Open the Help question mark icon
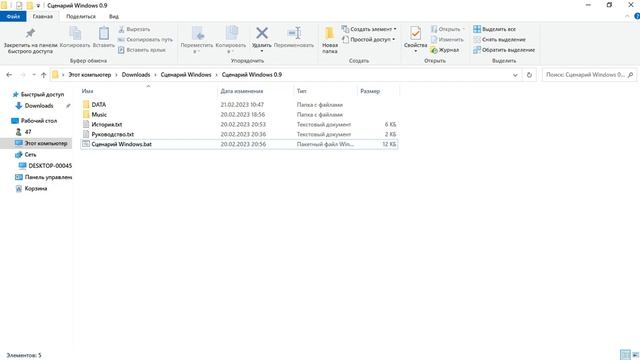The image size is (640, 360). coord(637,16)
